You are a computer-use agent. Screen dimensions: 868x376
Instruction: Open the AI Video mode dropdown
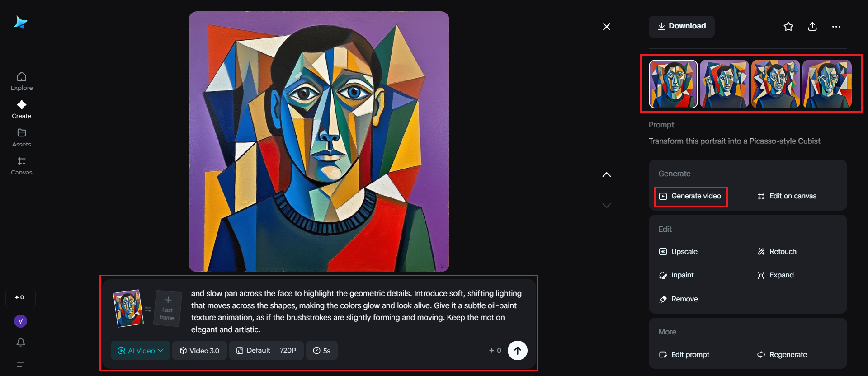click(141, 351)
